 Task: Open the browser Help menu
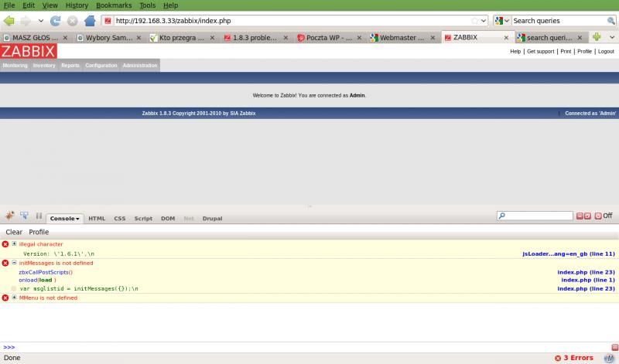point(170,5)
